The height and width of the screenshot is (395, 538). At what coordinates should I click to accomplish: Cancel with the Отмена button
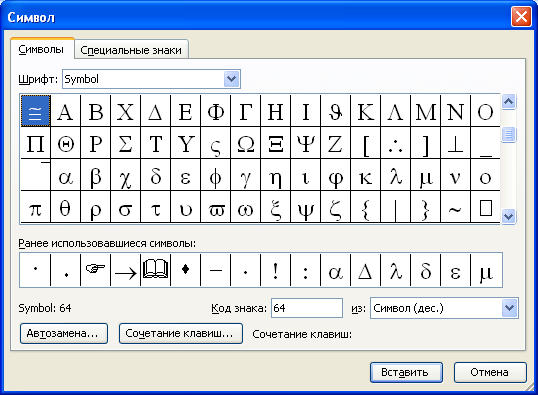pyautogui.click(x=490, y=372)
